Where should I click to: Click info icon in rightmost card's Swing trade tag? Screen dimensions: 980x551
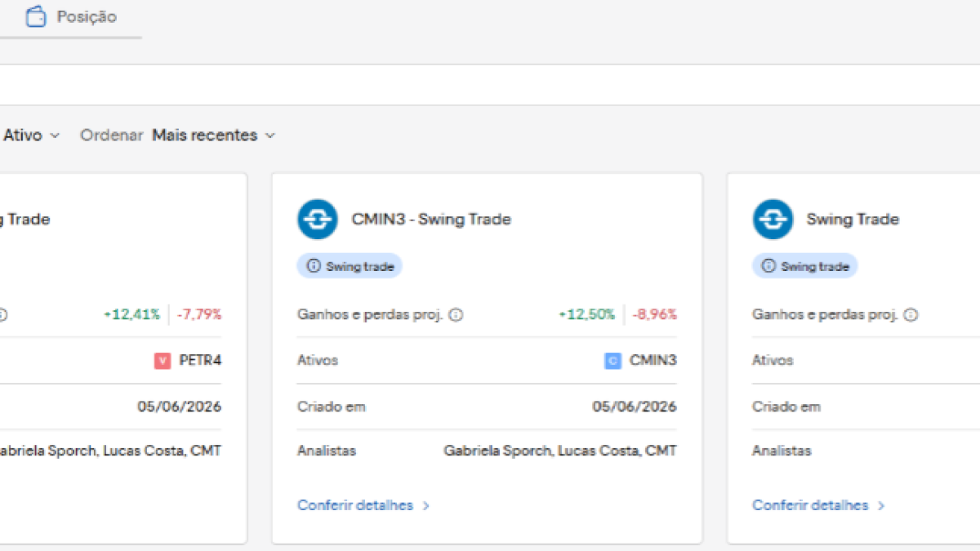[768, 266]
